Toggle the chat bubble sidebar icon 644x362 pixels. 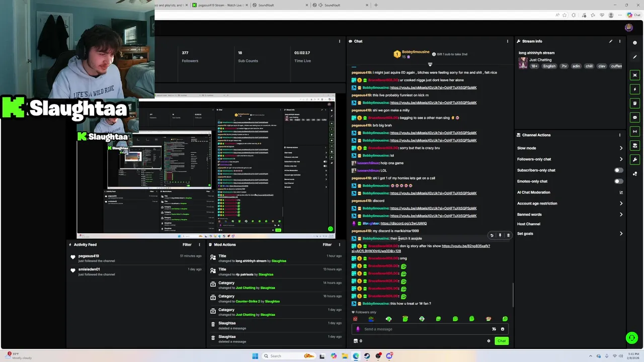635,117
